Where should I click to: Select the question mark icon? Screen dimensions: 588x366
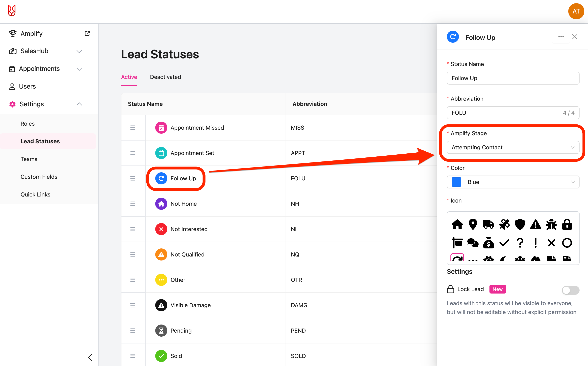click(x=520, y=243)
